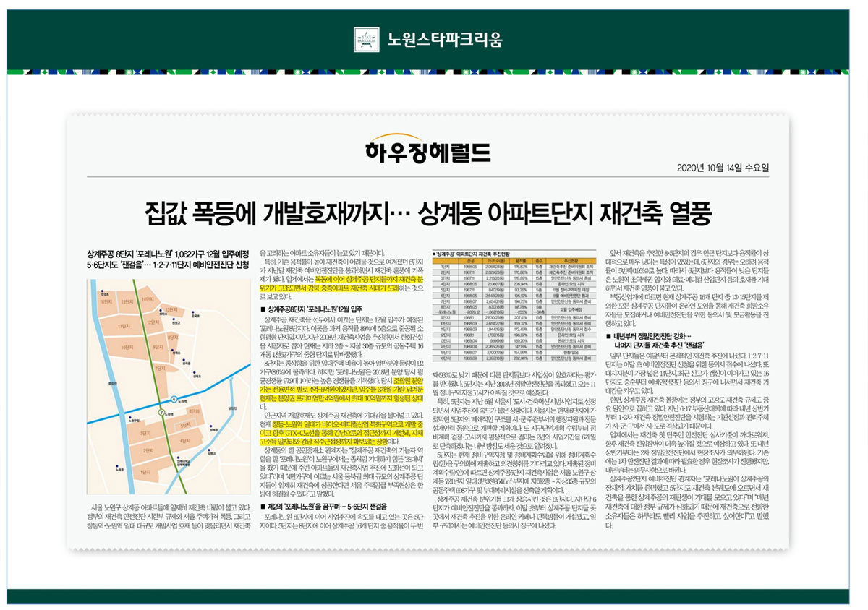Screen dimensions: 868x610
Task: Click the 7단지 block on the map
Action: click(x=159, y=369)
